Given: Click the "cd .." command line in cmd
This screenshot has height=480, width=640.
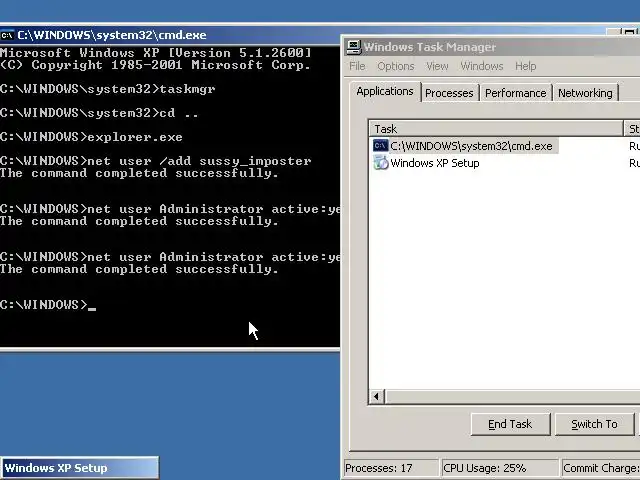Looking at the screenshot, I should tap(100, 113).
